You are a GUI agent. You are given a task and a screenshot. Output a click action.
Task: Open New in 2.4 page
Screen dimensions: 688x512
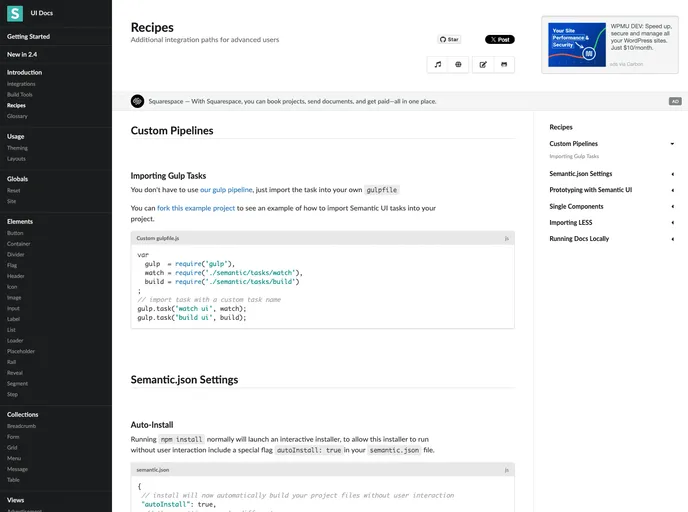pos(22,54)
